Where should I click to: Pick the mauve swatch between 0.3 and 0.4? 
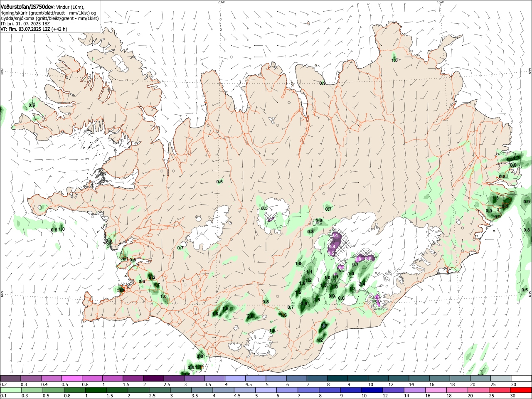[31, 378]
